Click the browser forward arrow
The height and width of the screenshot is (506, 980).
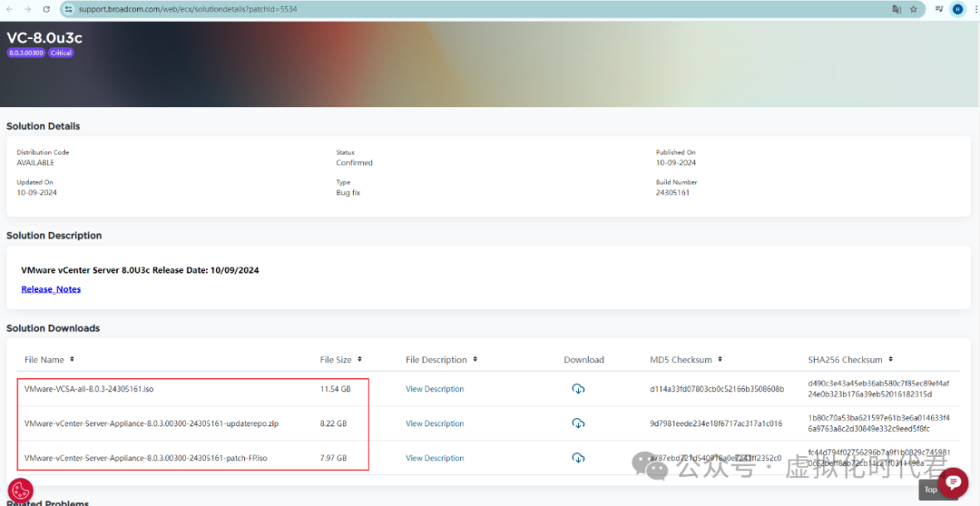(27, 9)
